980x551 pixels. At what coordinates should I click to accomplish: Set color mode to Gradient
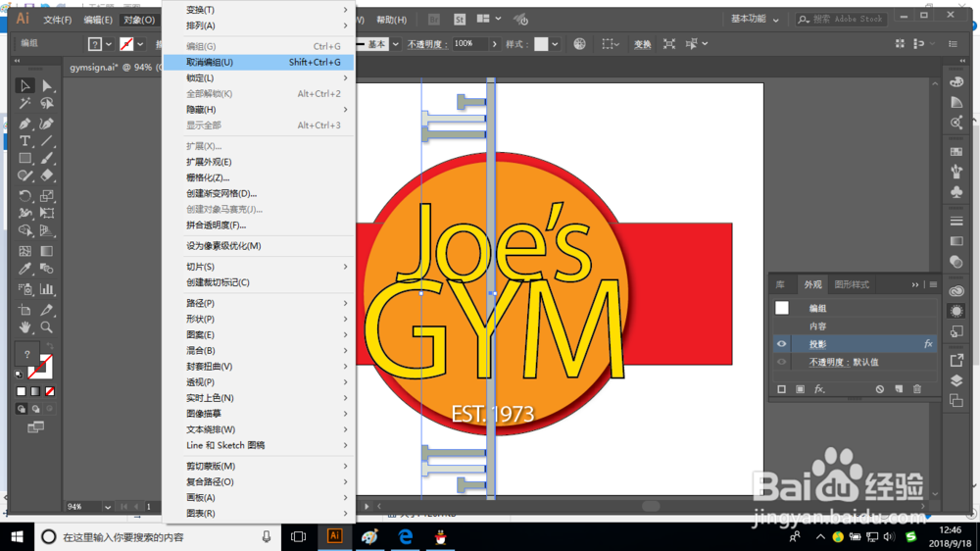pos(35,391)
